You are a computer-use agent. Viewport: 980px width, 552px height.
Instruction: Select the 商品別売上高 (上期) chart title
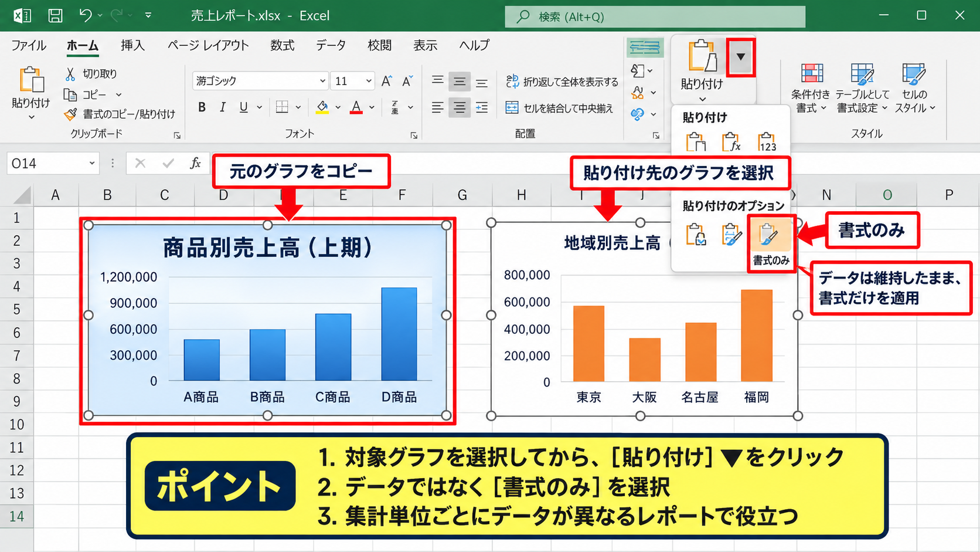click(268, 248)
